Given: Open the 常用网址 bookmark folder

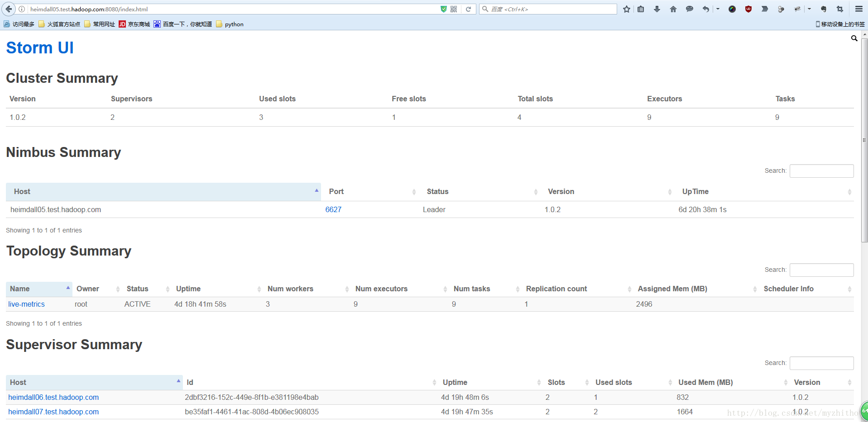Looking at the screenshot, I should click(100, 24).
